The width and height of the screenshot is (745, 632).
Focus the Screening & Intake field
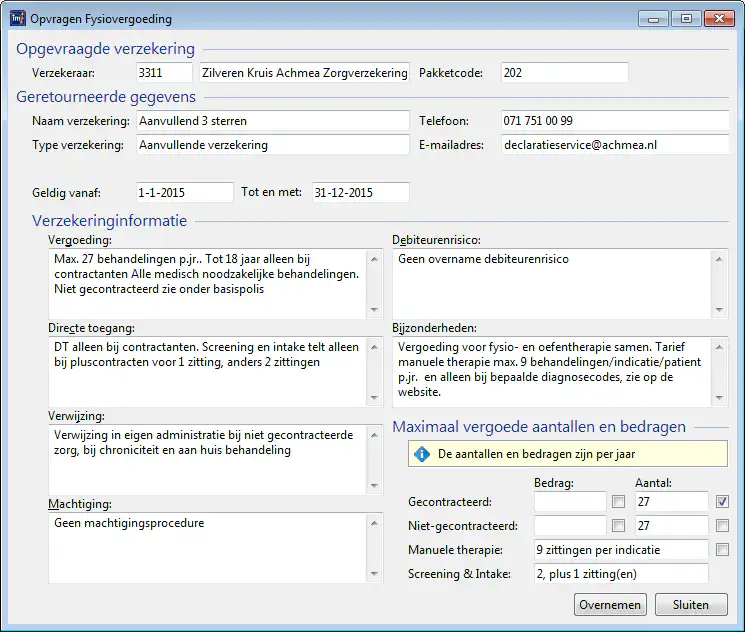click(620, 573)
